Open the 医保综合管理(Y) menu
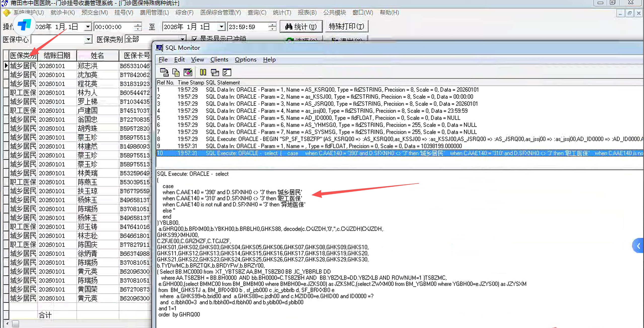Image resolution: width=644 pixels, height=328 pixels. (220, 13)
